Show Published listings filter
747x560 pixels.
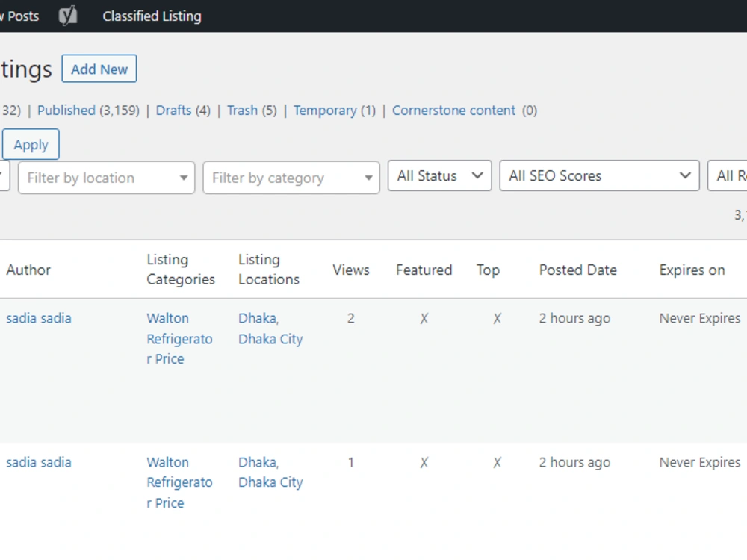66,111
